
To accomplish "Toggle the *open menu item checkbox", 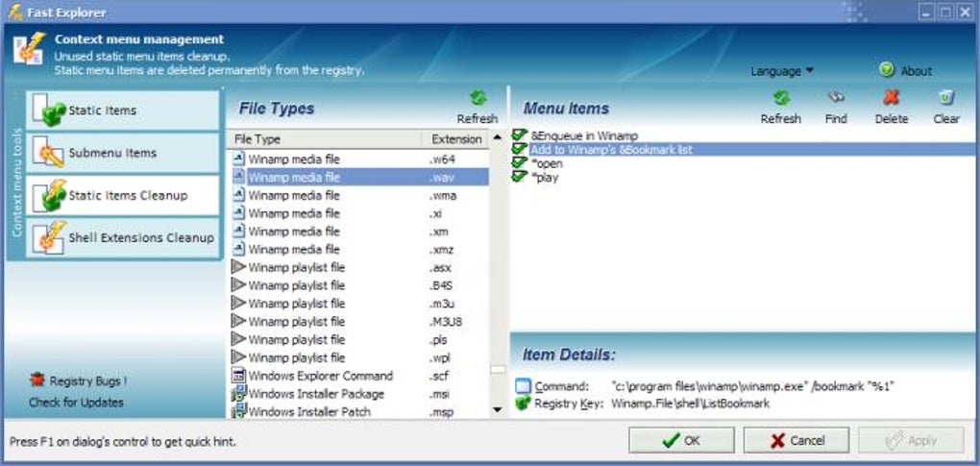I will point(520,163).
